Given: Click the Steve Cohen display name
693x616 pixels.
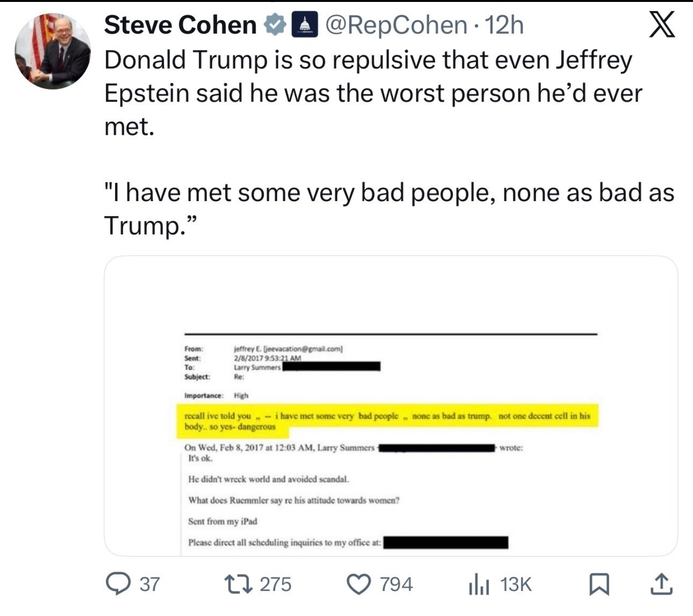Looking at the screenshot, I should click(180, 25).
